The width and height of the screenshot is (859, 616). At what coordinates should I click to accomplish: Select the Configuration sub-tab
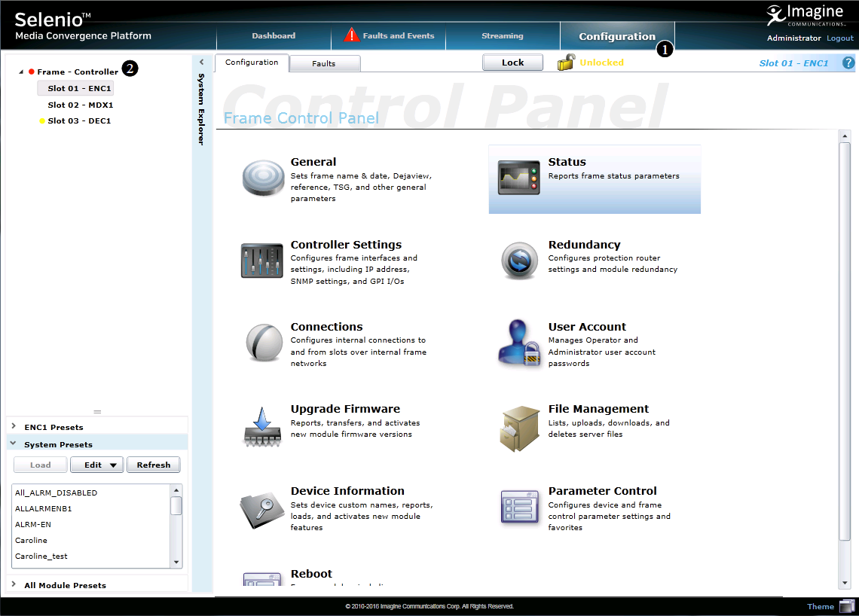coord(252,63)
